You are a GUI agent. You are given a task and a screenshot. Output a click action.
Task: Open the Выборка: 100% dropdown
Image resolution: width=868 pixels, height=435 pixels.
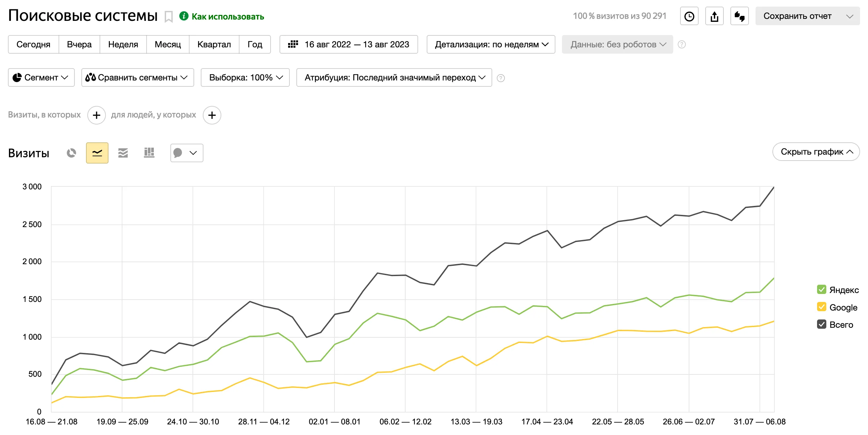click(x=245, y=77)
